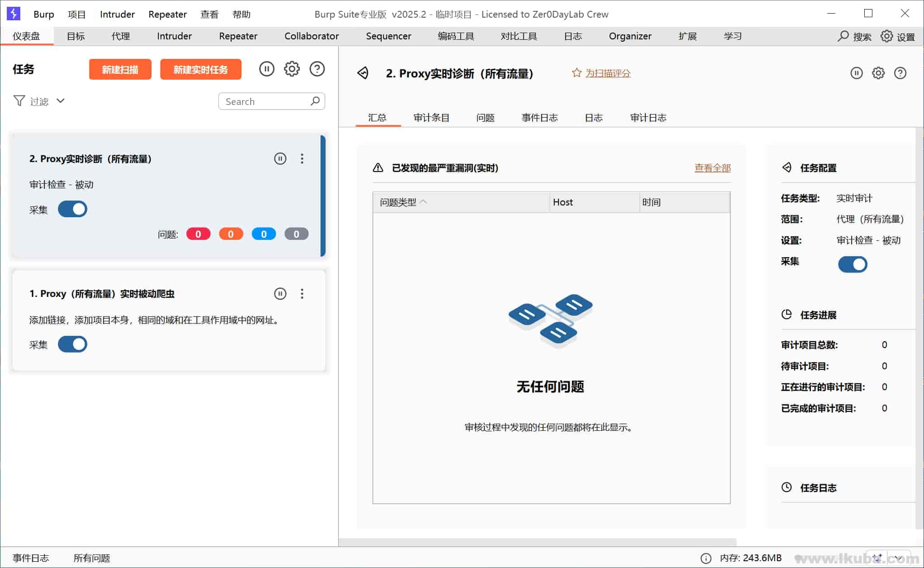Image resolution: width=924 pixels, height=568 pixels.
Task: Toggle 采集 switch for task 1
Action: 72,344
